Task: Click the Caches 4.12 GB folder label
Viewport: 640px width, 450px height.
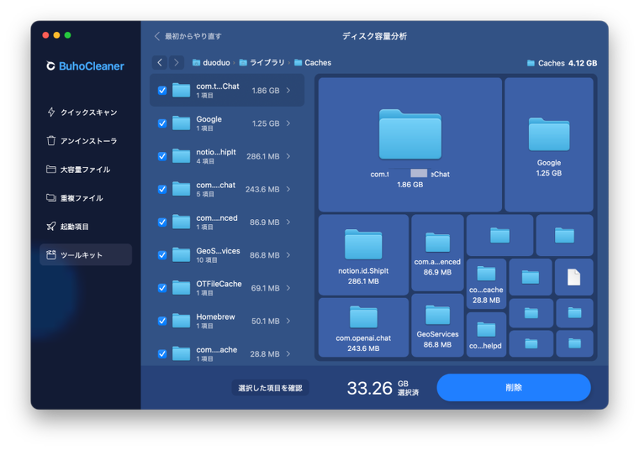Action: click(x=562, y=63)
